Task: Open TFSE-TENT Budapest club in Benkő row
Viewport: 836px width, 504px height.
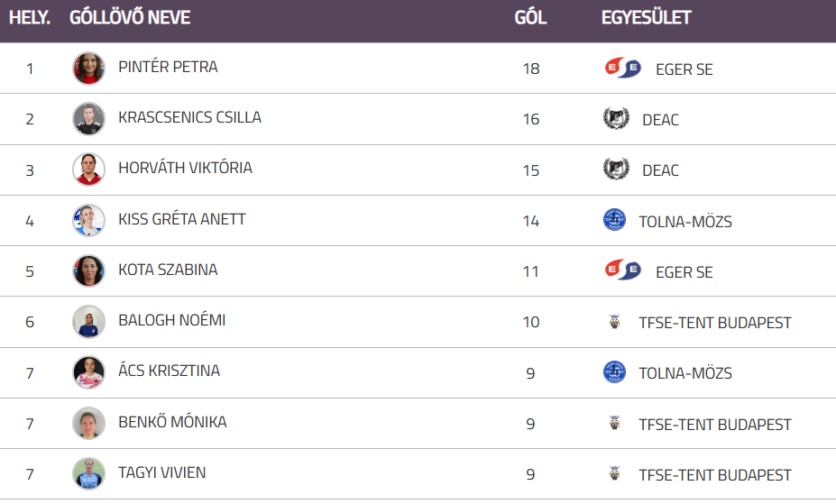Action: [714, 424]
